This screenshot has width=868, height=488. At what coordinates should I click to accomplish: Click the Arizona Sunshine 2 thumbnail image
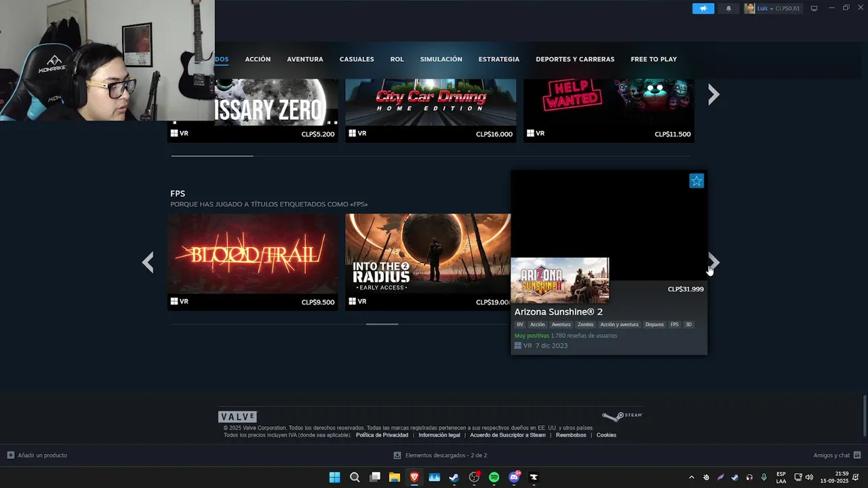coord(559,280)
